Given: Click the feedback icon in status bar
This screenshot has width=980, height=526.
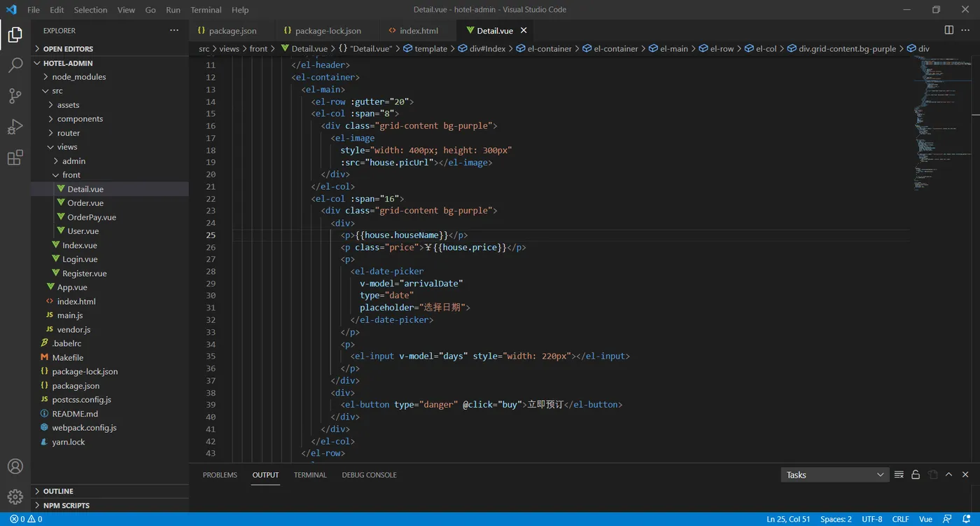Looking at the screenshot, I should [947, 519].
